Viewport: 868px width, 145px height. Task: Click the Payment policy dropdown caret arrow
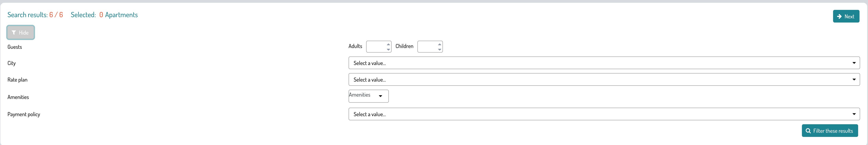(854, 114)
